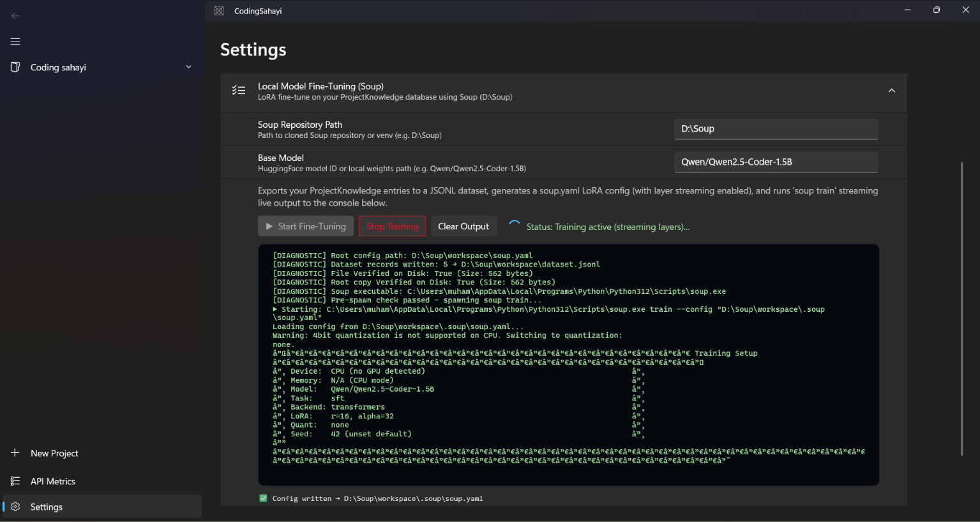980x522 pixels.
Task: Click the 'Base Model' label
Action: [x=281, y=158]
